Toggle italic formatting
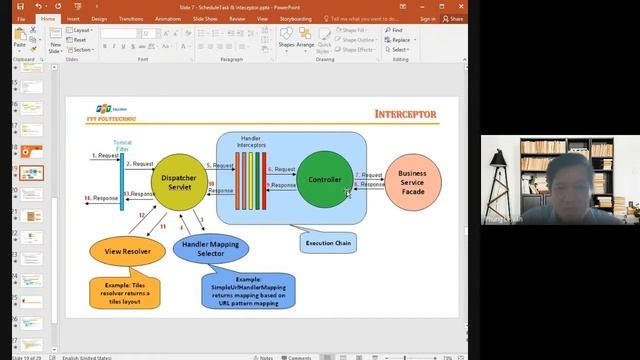The width and height of the screenshot is (640, 360). pyautogui.click(x=114, y=47)
